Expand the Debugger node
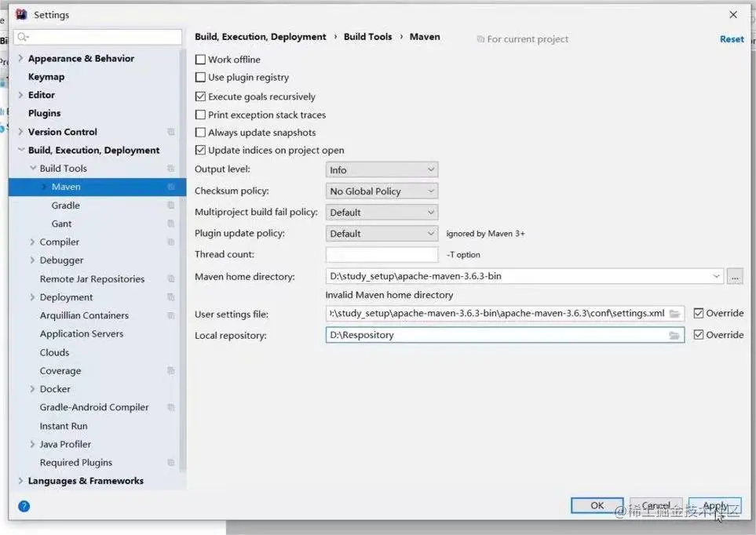This screenshot has height=535, width=756. click(x=32, y=260)
